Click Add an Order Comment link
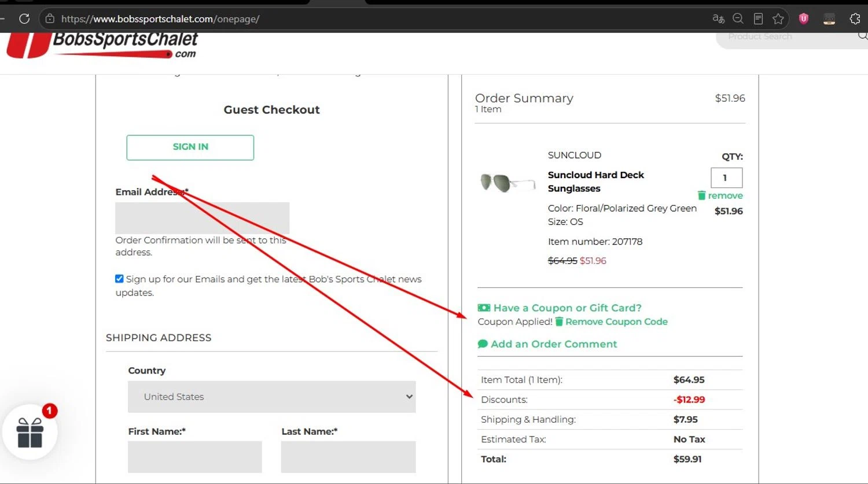Image resolution: width=868 pixels, height=484 pixels. (554, 344)
